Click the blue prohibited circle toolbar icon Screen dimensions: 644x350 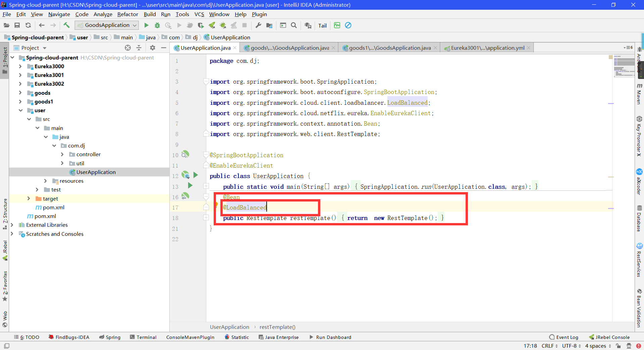click(348, 25)
